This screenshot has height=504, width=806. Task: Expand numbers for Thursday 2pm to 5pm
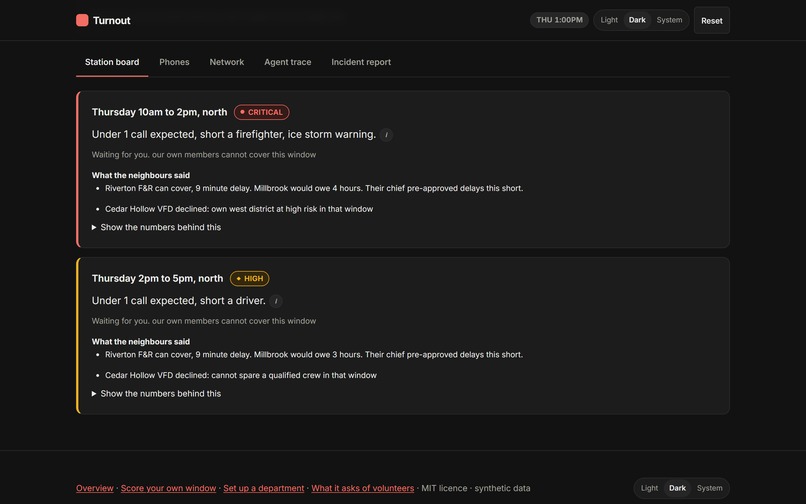coord(156,393)
